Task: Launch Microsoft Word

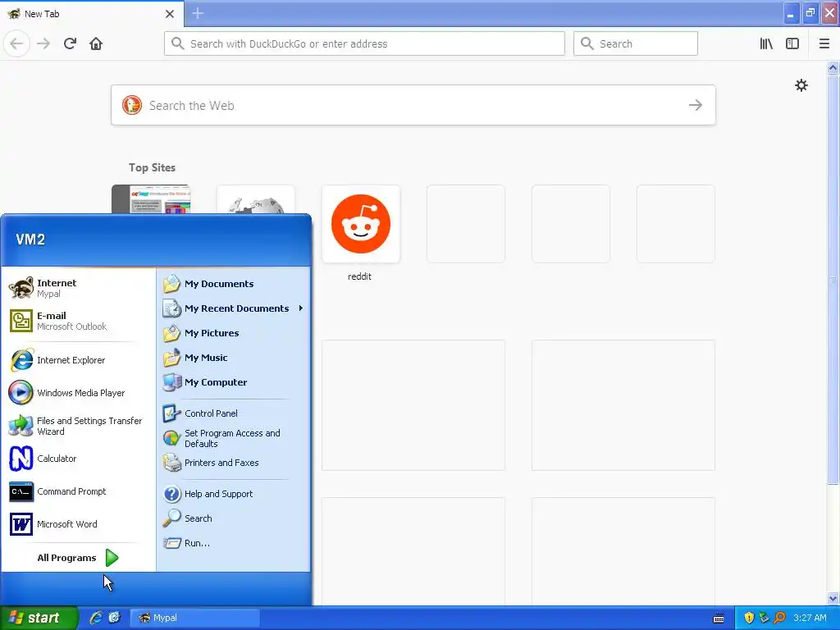Action: [x=78, y=524]
